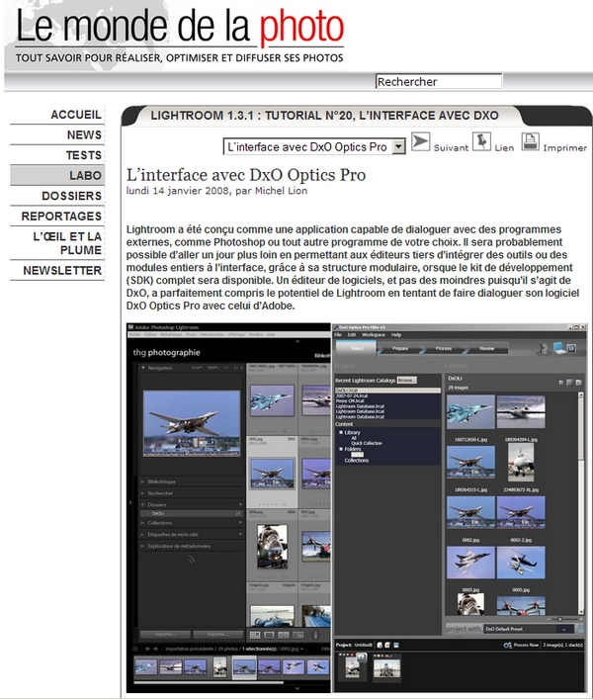Screen dimensions: 593x700
Task: Click the back arrow in Lightroom filmstrip bar
Action: [147, 649]
